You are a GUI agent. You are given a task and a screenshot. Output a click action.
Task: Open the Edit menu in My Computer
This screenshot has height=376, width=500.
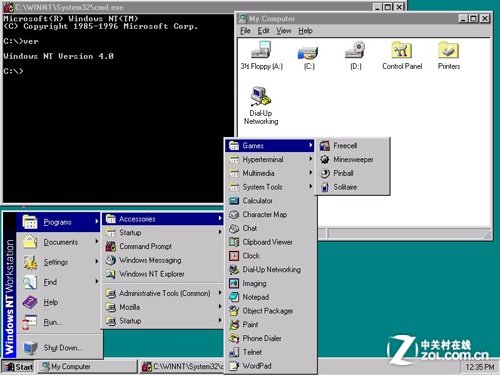[263, 31]
